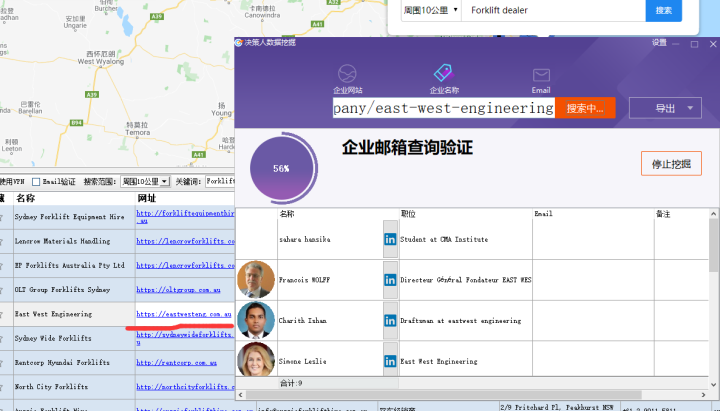The height and width of the screenshot is (411, 720).
Task: Click the horizontal scrollbar left arrow
Action: pos(241,395)
